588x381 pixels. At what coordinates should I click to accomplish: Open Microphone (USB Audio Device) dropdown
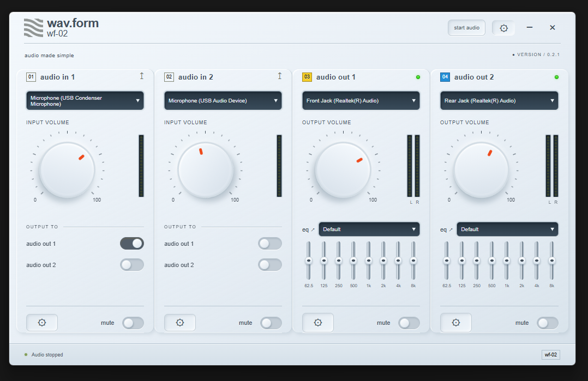coord(223,101)
